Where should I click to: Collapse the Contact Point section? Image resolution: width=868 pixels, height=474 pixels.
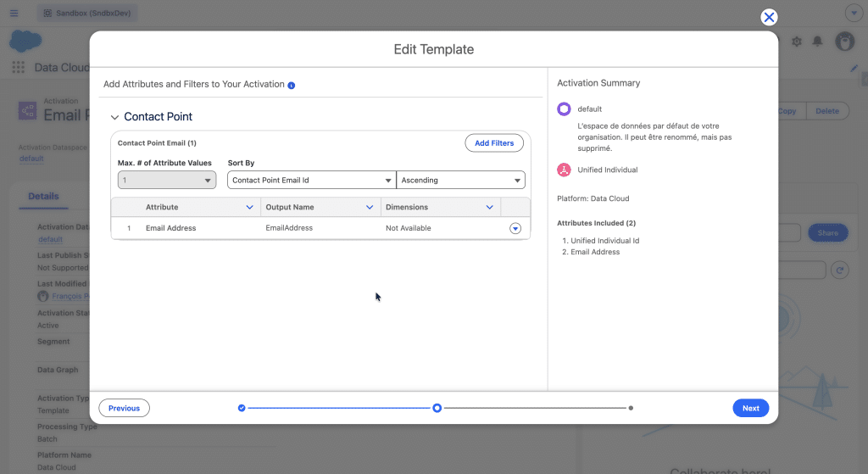pyautogui.click(x=115, y=117)
